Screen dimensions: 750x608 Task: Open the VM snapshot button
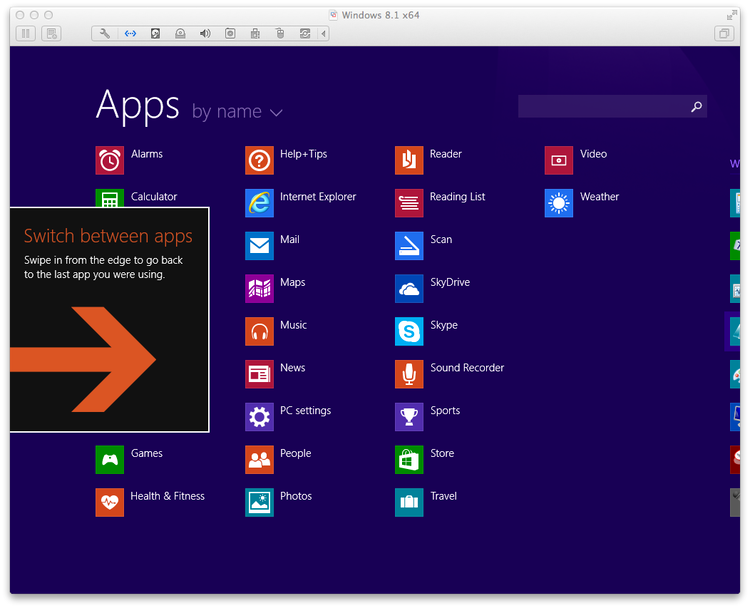coord(51,33)
